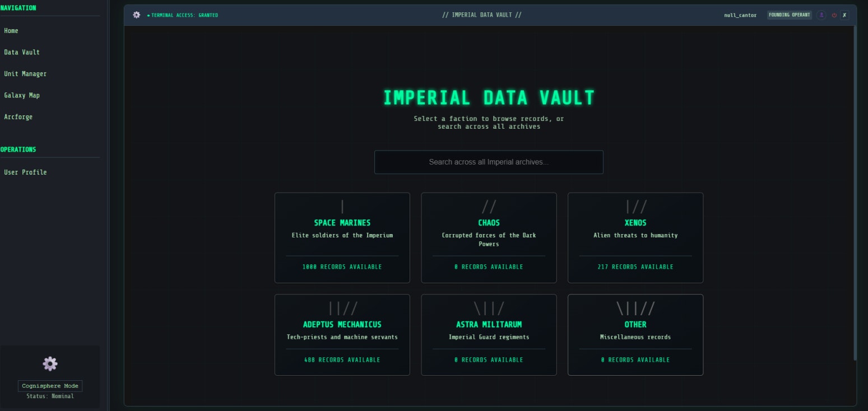Toggle Cognisphere Mode

click(x=50, y=386)
